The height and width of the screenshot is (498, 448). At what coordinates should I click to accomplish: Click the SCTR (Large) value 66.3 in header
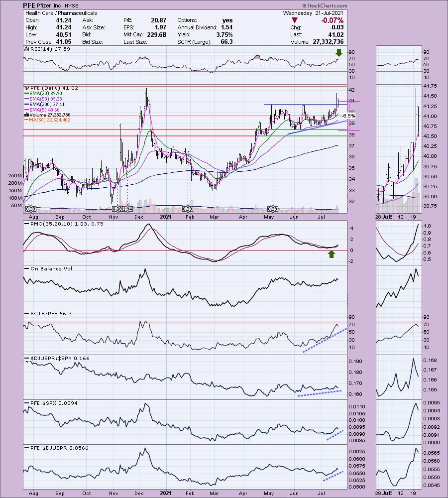(226, 42)
